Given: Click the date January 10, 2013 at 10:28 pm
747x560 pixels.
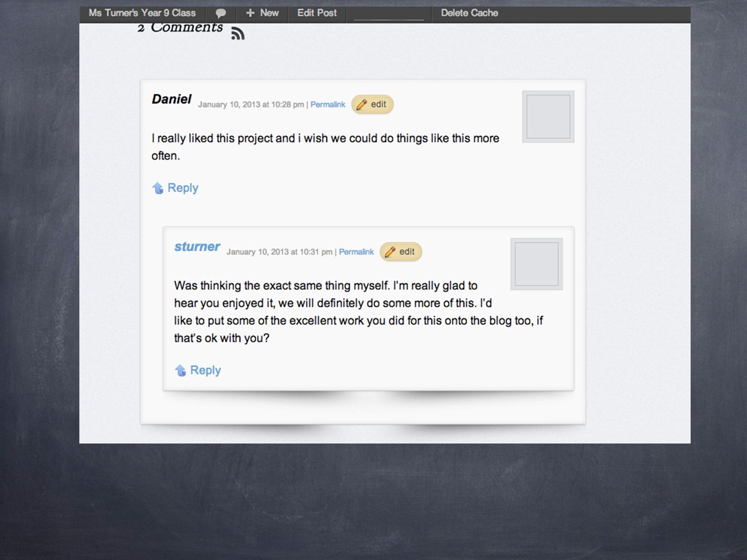Looking at the screenshot, I should pyautogui.click(x=251, y=104).
